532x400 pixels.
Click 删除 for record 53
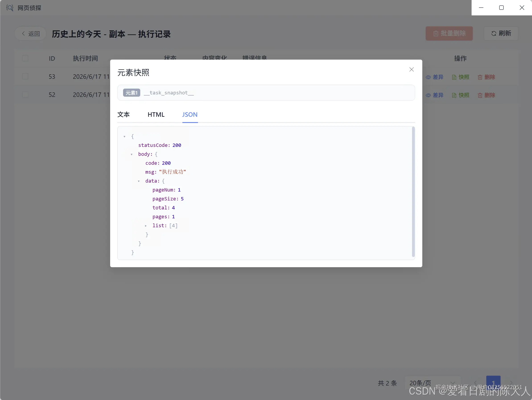pos(486,77)
